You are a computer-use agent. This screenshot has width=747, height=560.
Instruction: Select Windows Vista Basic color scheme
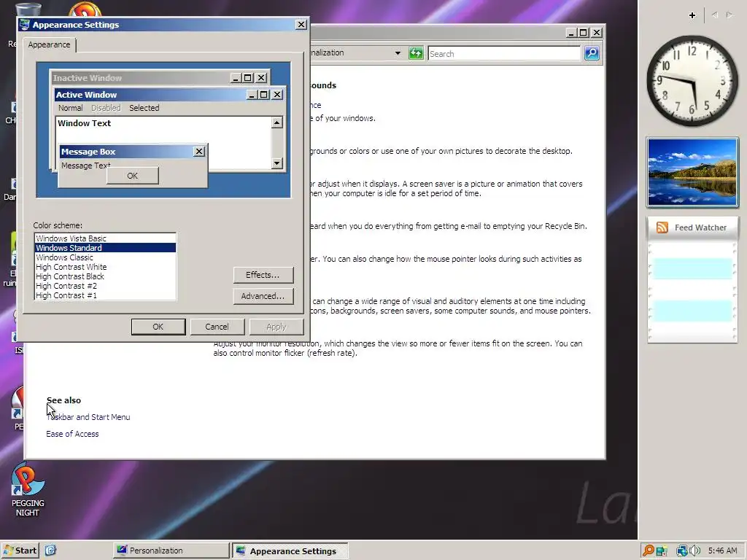(105, 238)
